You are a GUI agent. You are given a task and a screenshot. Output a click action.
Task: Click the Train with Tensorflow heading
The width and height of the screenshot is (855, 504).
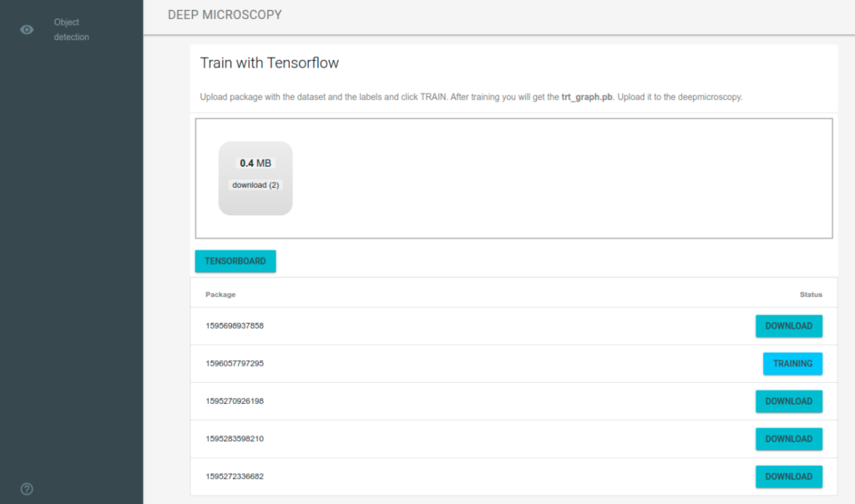point(270,63)
